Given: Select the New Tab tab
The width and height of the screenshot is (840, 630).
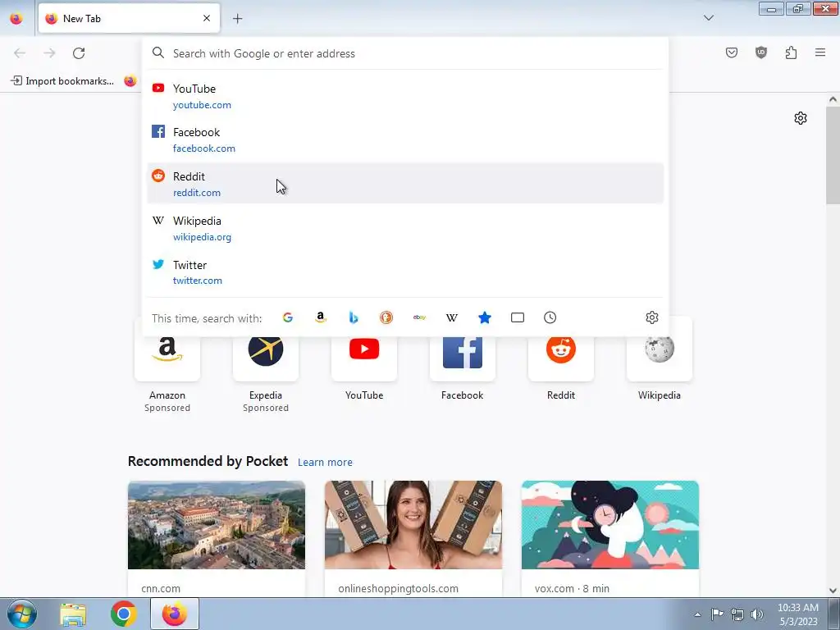Looking at the screenshot, I should click(129, 18).
